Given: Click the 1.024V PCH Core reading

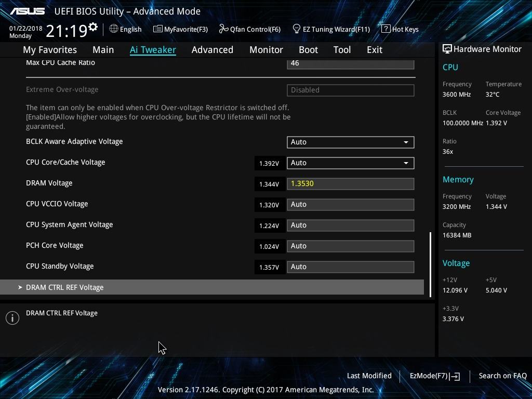Looking at the screenshot, I should point(269,247).
